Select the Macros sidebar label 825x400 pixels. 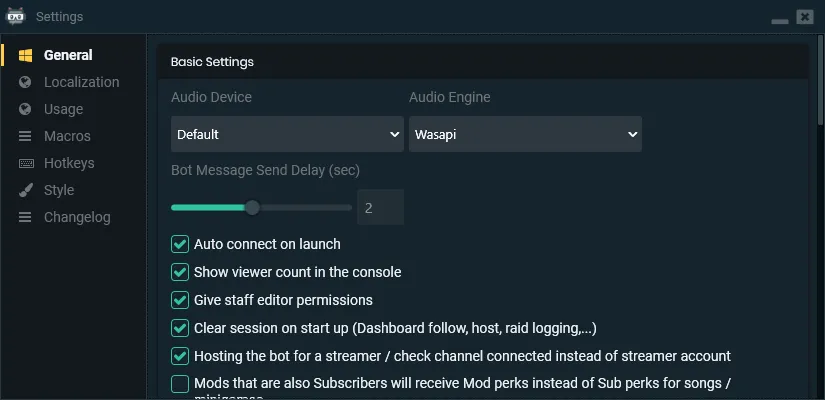pyautogui.click(x=67, y=136)
